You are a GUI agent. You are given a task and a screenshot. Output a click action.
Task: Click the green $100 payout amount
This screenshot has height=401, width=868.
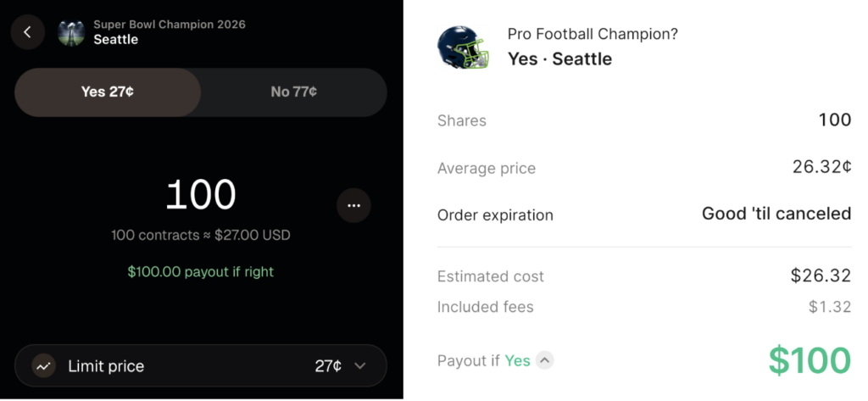pos(809,360)
